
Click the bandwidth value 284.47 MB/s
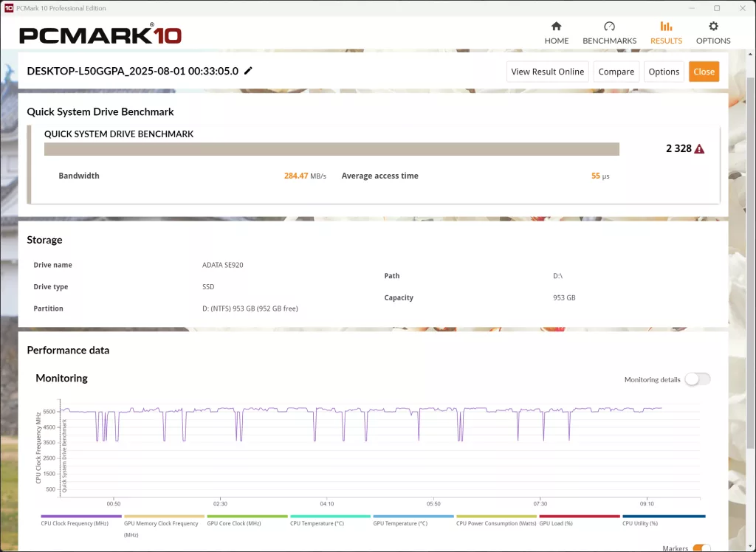click(x=305, y=176)
